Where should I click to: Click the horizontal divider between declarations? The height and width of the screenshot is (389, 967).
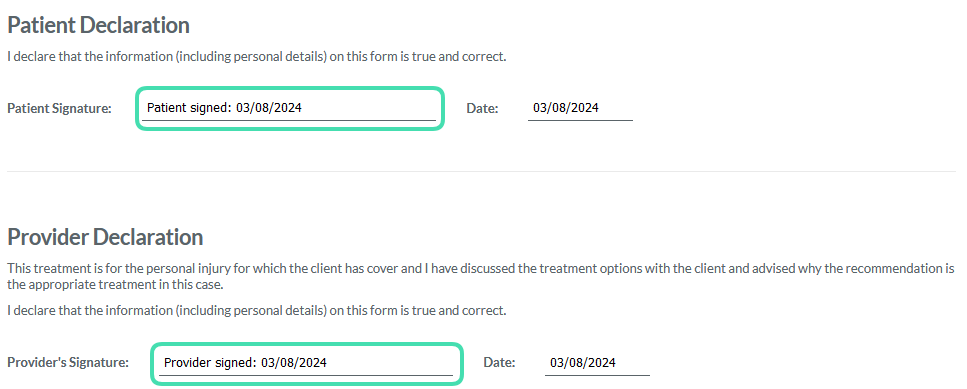tap(481, 171)
